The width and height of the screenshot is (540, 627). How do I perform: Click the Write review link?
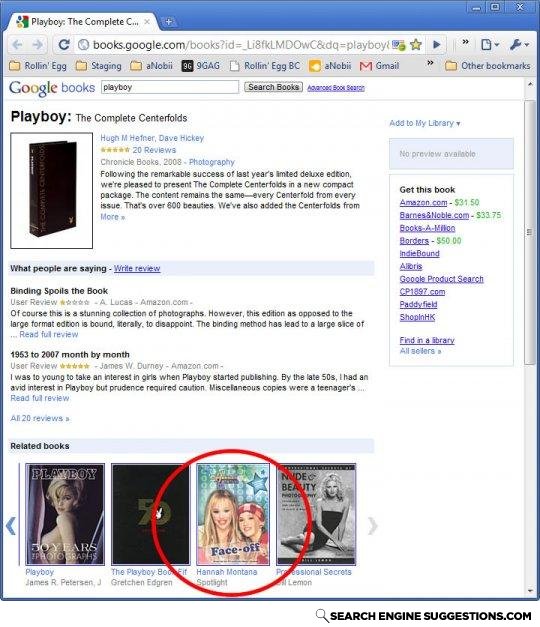pos(137,268)
